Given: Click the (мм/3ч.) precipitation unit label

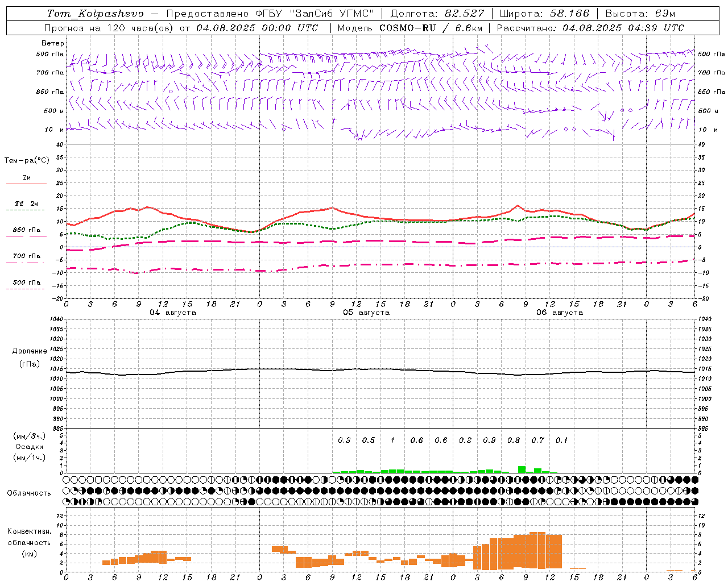Looking at the screenshot, I should [29, 436].
